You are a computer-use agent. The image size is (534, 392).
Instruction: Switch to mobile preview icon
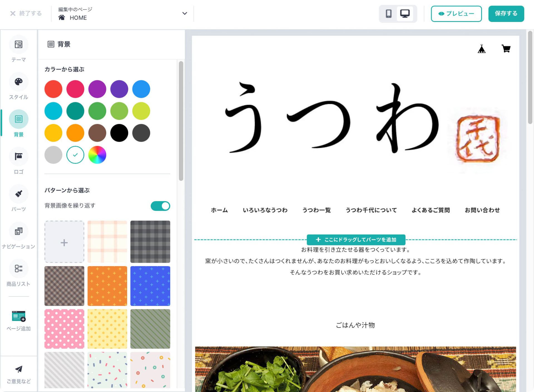[389, 14]
